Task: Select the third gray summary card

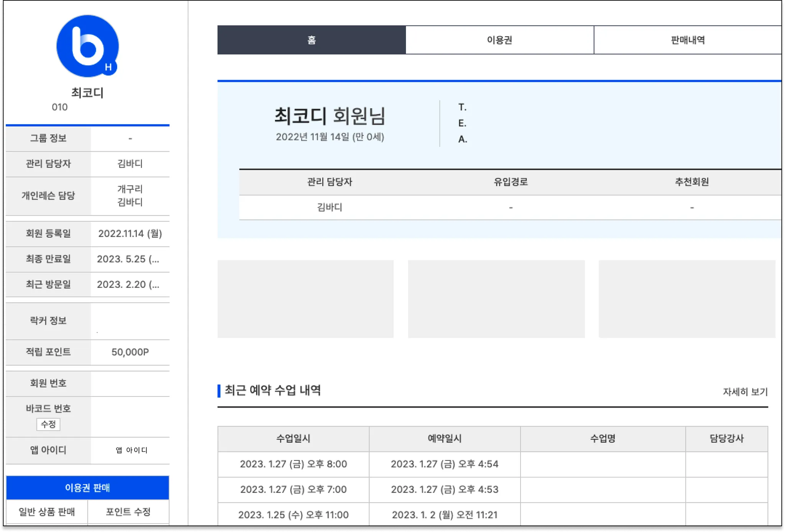Action: pyautogui.click(x=686, y=299)
